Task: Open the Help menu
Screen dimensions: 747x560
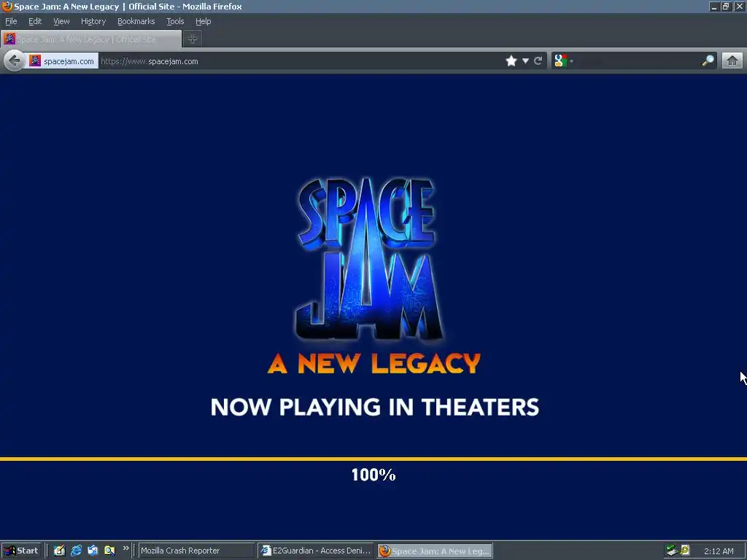Action: click(x=204, y=21)
